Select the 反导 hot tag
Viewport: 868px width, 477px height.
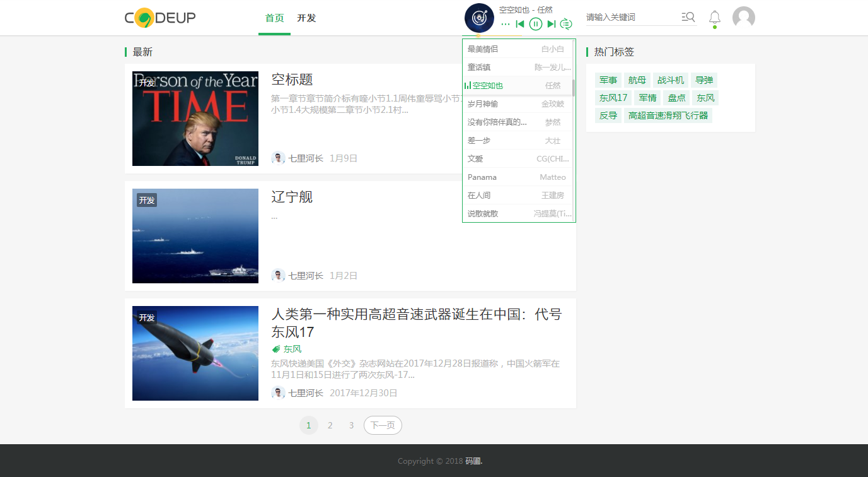tap(608, 115)
